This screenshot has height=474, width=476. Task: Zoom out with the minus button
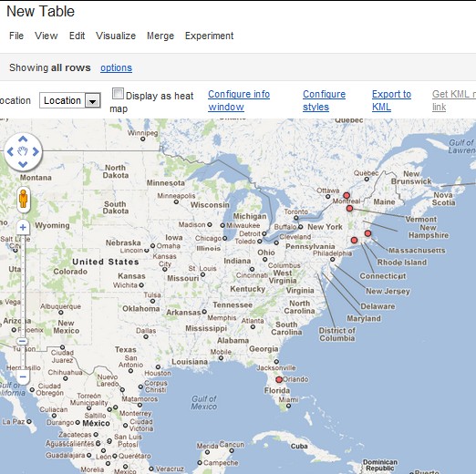point(23,377)
